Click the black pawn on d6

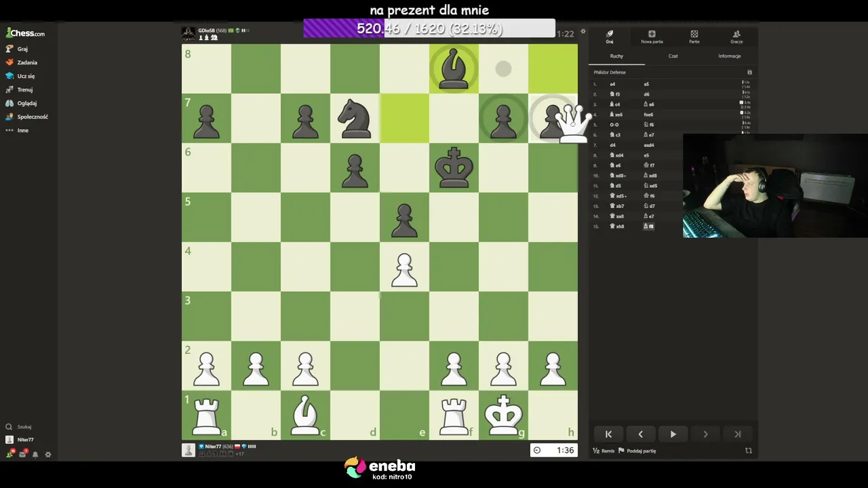click(x=355, y=171)
